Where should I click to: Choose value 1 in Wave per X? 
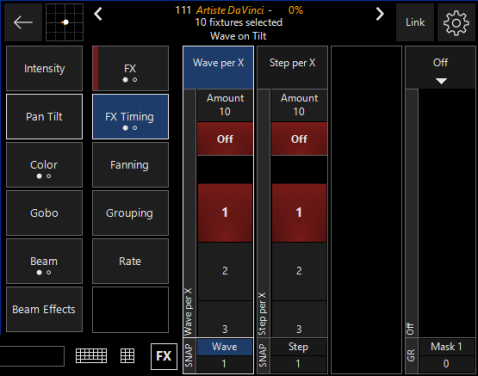(x=225, y=213)
